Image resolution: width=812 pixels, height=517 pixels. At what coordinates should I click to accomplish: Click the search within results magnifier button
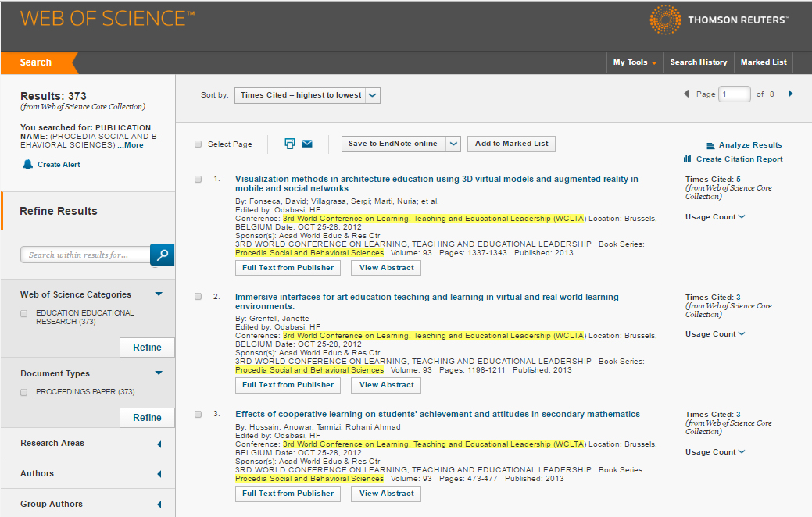point(162,255)
